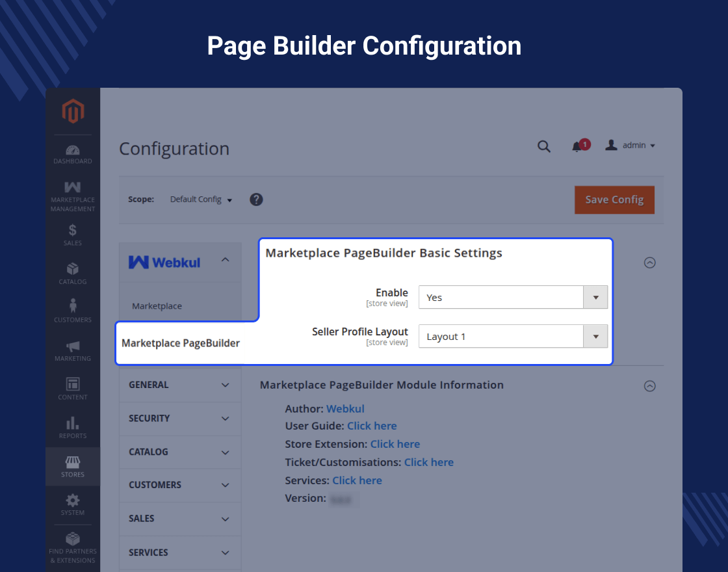The width and height of the screenshot is (728, 572).
Task: Open the Content sidebar menu
Action: [72, 389]
